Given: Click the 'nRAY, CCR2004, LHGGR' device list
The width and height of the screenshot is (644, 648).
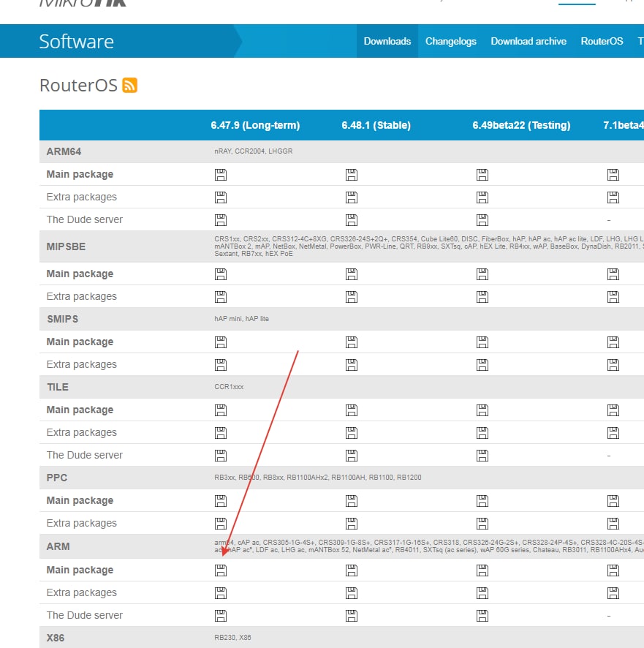Looking at the screenshot, I should coord(253,151).
